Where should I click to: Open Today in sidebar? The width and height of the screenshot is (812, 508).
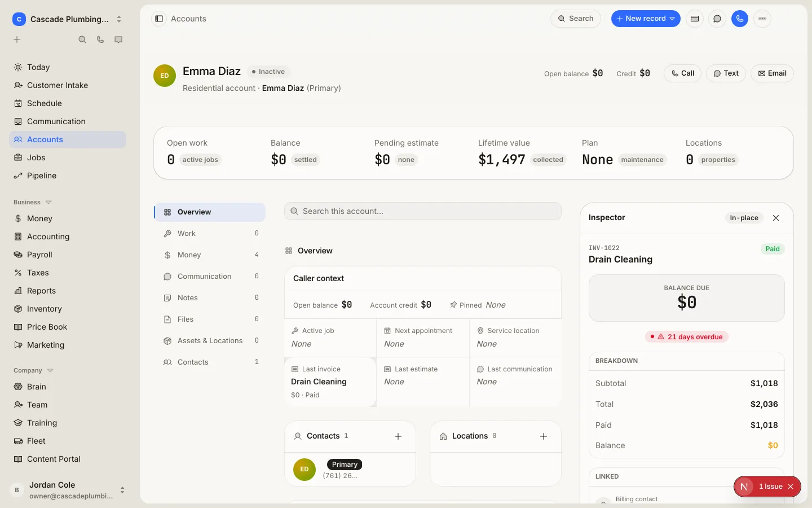click(x=68, y=67)
